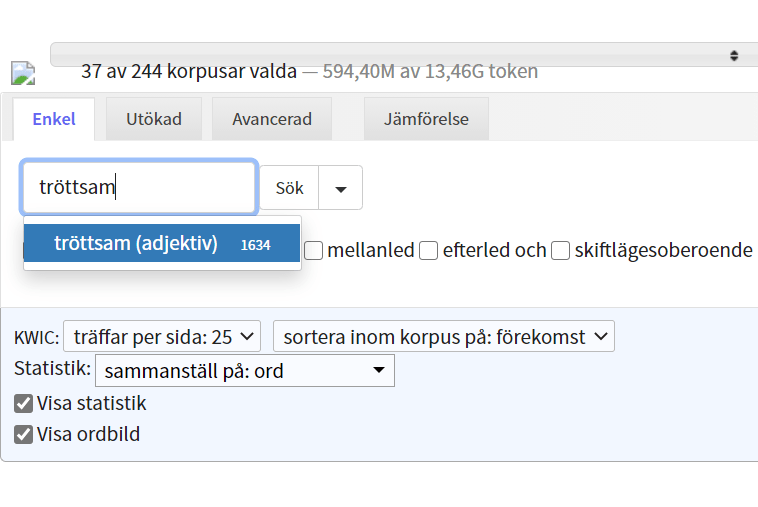This screenshot has height=507, width=758.
Task: Go to the Jämförelse tab
Action: (x=426, y=119)
